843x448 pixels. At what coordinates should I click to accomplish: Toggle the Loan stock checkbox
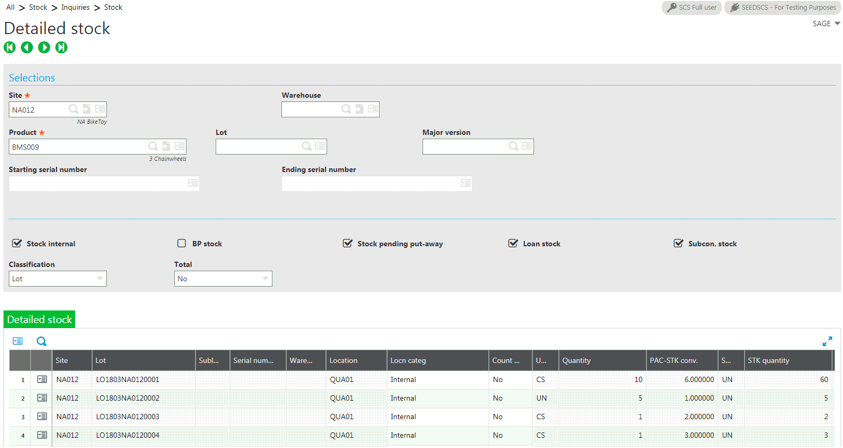click(x=513, y=243)
